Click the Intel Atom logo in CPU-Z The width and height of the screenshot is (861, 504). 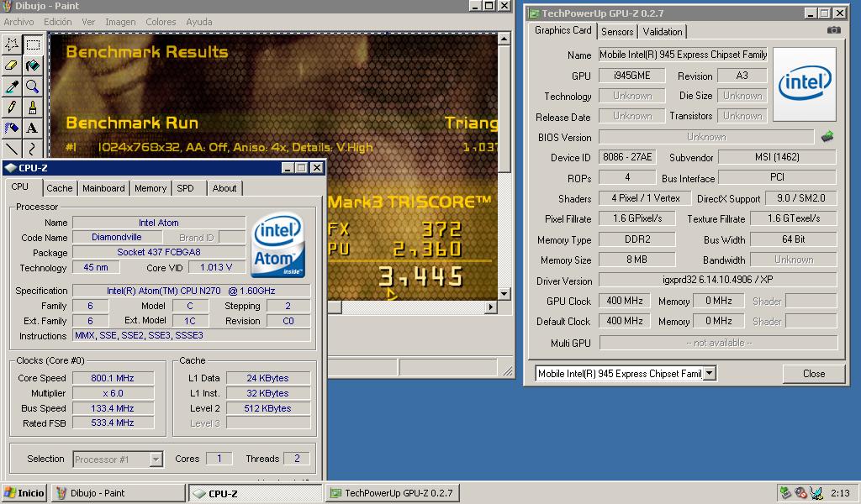pyautogui.click(x=277, y=244)
